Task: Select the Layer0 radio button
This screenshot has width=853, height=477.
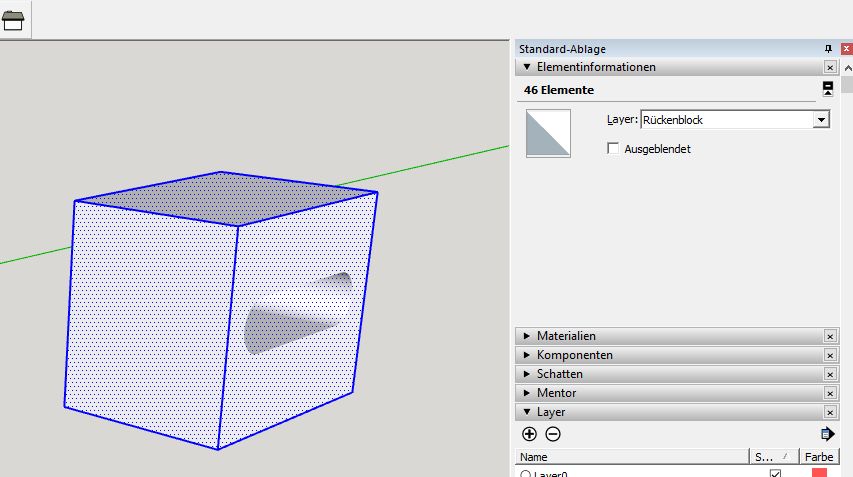Action: pyautogui.click(x=524, y=474)
